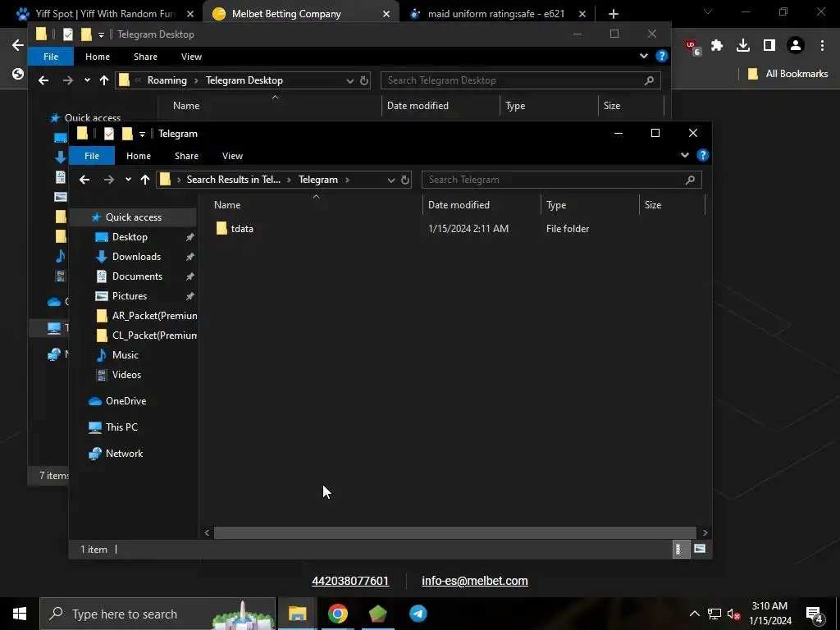
Task: Select Network in Telegram navigation pane
Action: pos(125,453)
